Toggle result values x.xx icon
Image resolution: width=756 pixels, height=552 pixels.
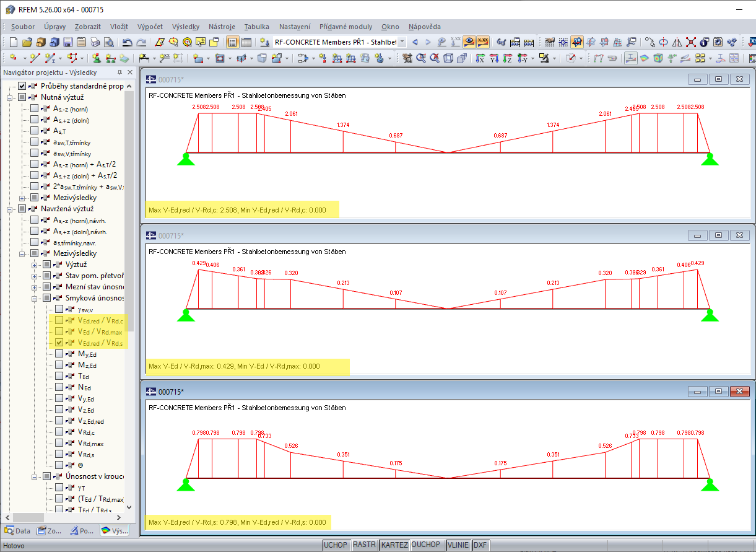(484, 42)
